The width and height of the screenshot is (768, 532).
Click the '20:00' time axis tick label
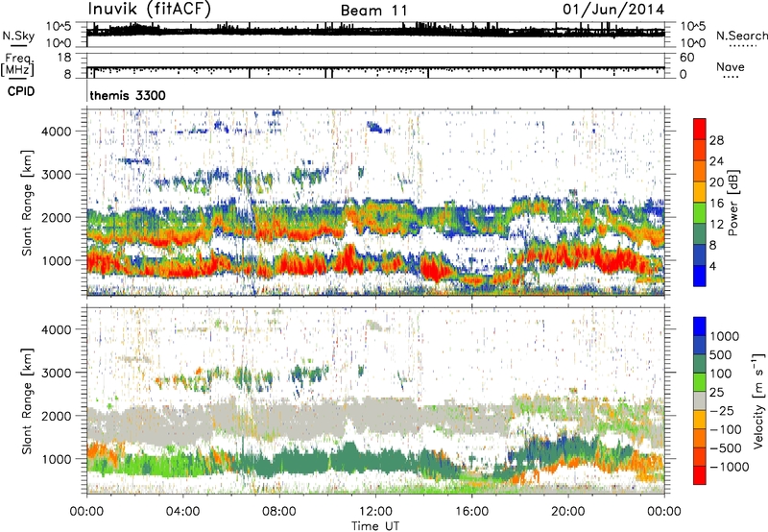click(x=568, y=512)
